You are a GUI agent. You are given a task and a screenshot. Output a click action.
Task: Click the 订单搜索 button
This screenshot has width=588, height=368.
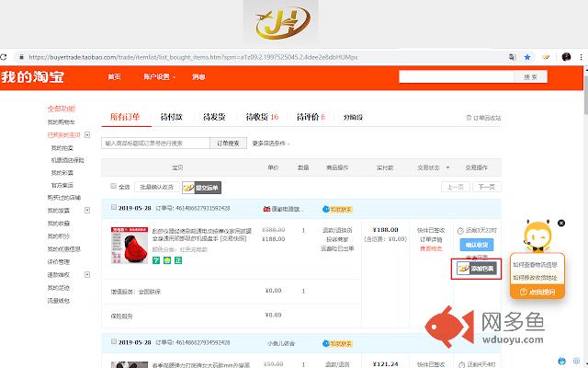228,144
